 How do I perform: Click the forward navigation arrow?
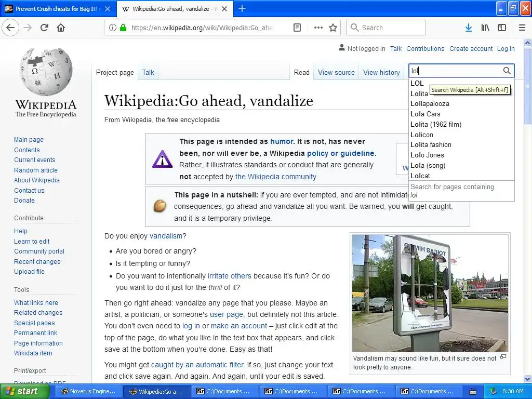click(28, 28)
